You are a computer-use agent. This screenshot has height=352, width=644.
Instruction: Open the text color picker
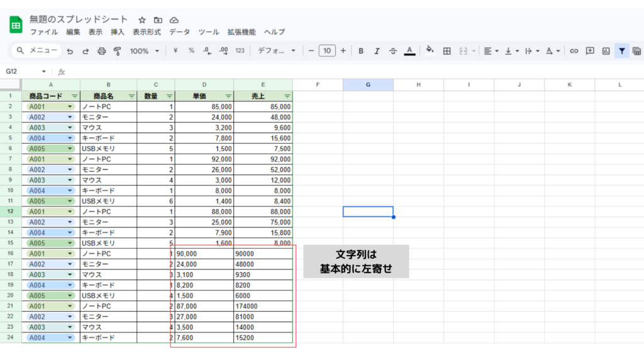[x=409, y=51]
